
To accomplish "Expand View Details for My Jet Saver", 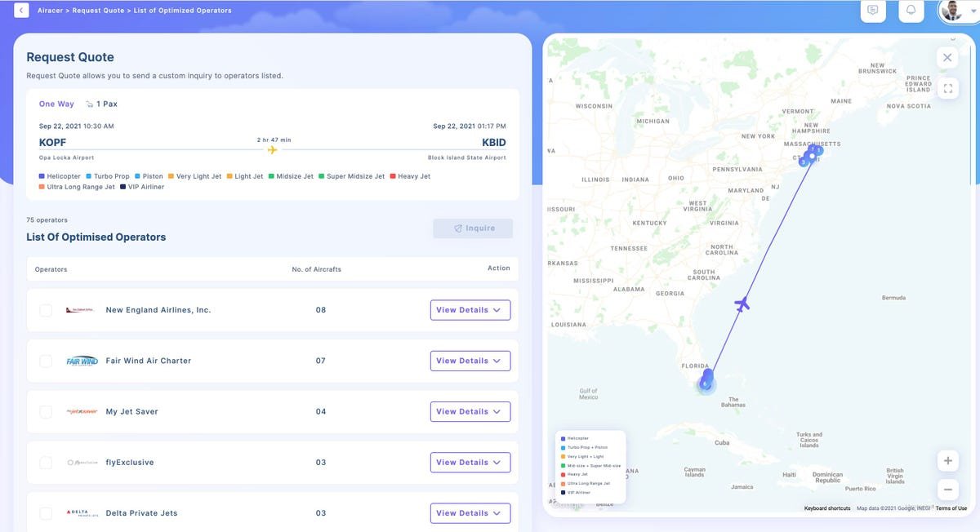I will pos(470,412).
